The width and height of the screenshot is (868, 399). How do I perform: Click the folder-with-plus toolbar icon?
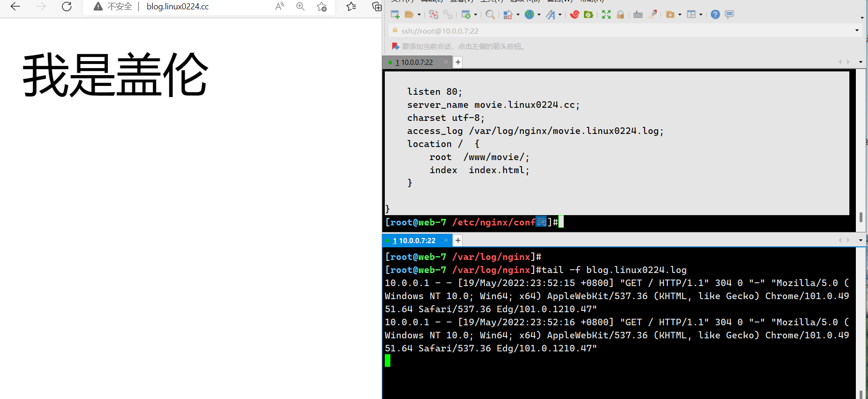[x=670, y=14]
